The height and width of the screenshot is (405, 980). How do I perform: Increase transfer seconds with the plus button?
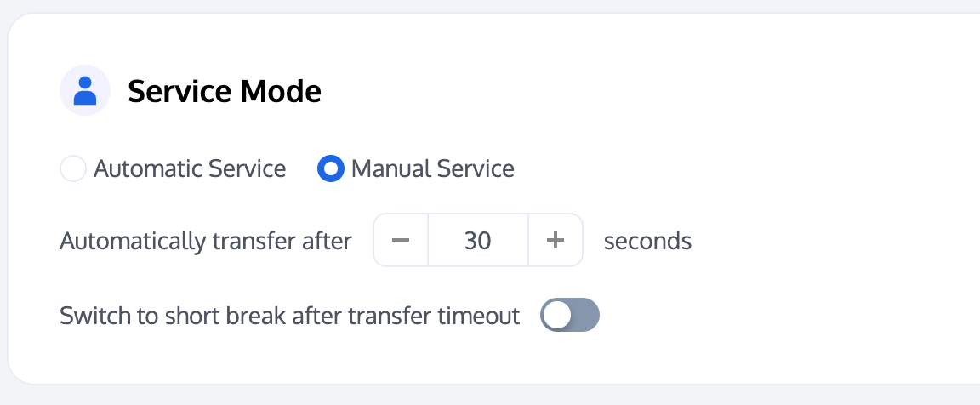point(556,241)
